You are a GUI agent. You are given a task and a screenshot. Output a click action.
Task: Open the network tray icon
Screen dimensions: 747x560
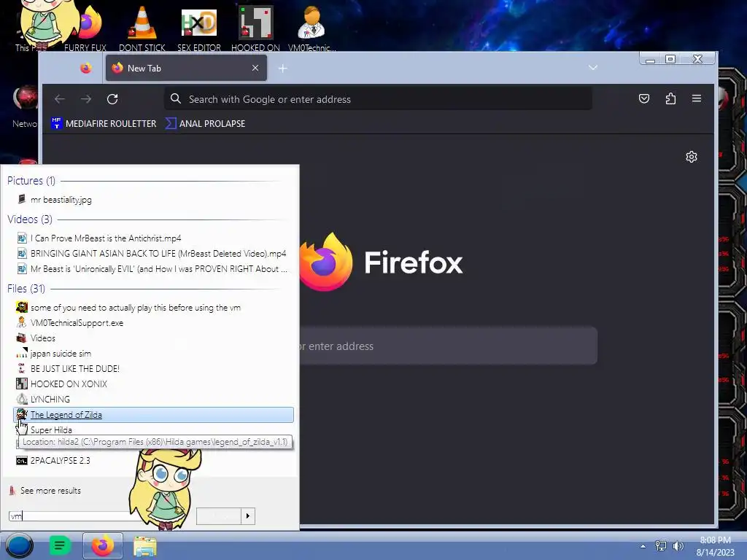point(661,546)
